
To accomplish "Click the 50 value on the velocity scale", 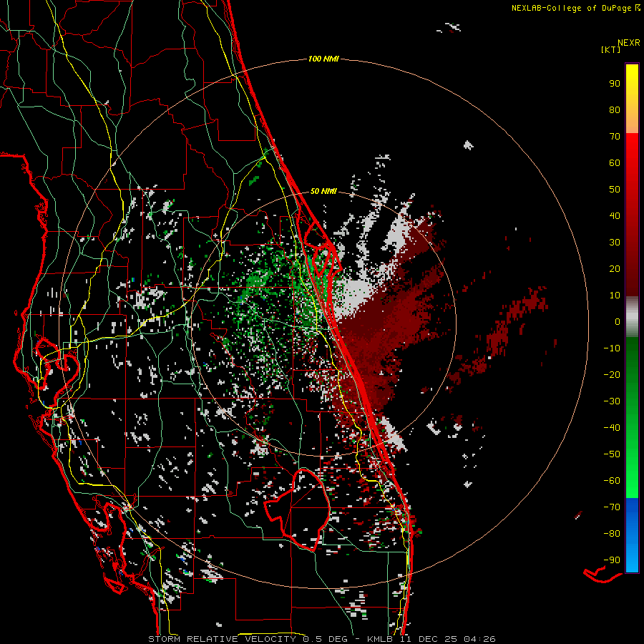I will tap(615, 190).
